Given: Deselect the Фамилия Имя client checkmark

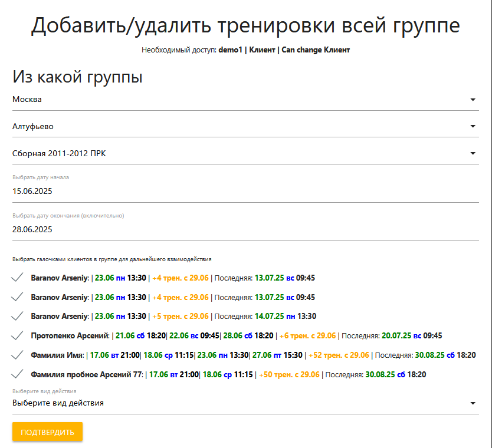Looking at the screenshot, I should [17, 355].
